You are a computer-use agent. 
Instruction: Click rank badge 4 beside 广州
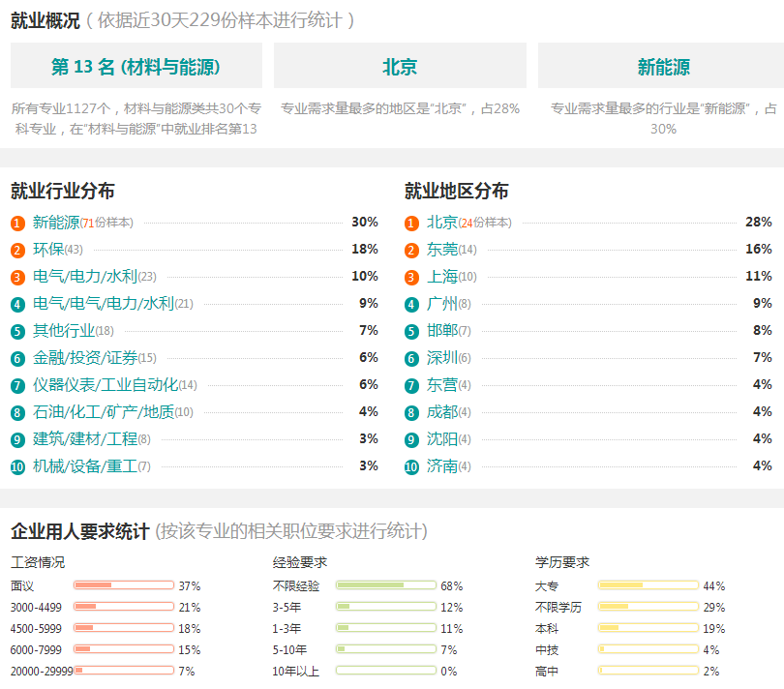(411, 304)
